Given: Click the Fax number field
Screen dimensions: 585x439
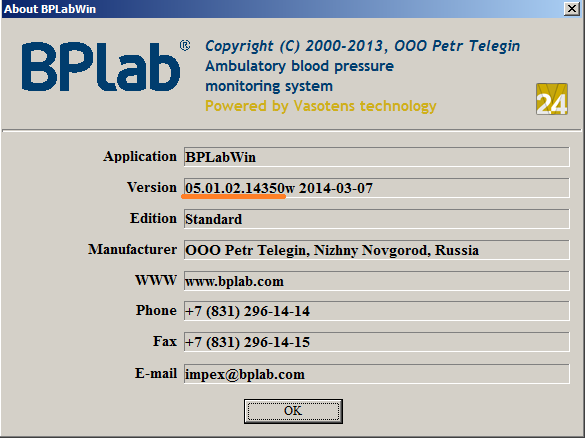Looking at the screenshot, I should pyautogui.click(x=376, y=342).
